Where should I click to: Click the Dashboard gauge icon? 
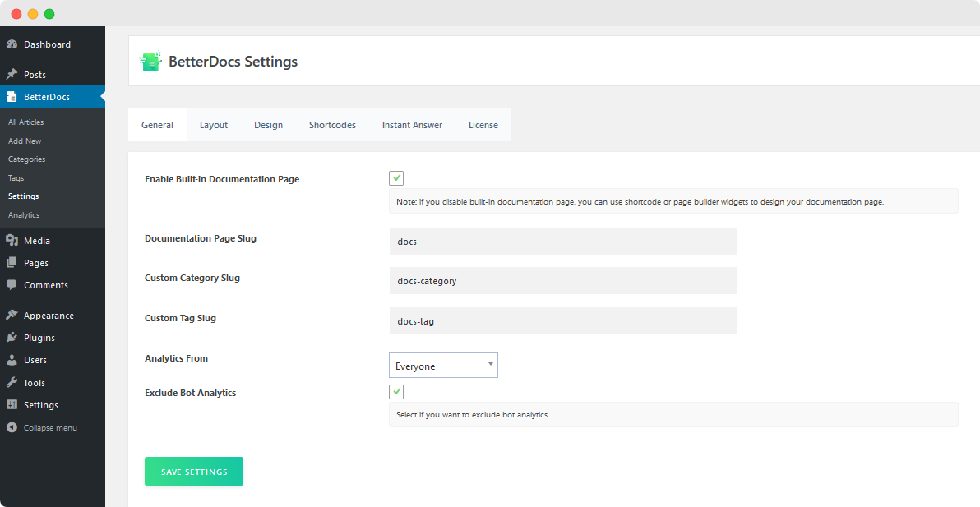[12, 44]
